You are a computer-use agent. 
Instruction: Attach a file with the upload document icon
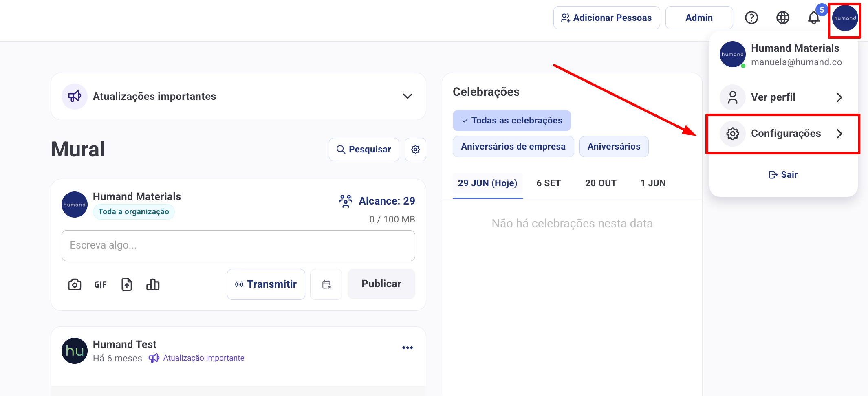click(x=127, y=284)
